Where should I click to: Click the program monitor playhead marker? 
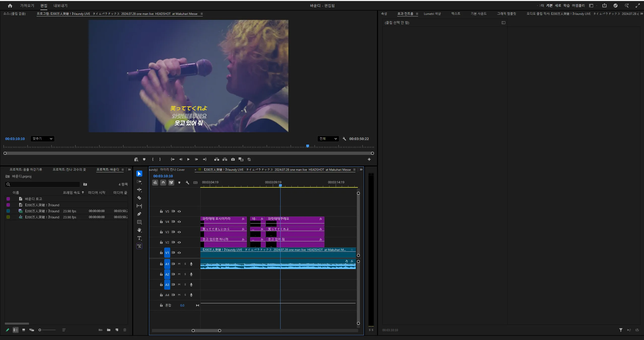tap(308, 146)
